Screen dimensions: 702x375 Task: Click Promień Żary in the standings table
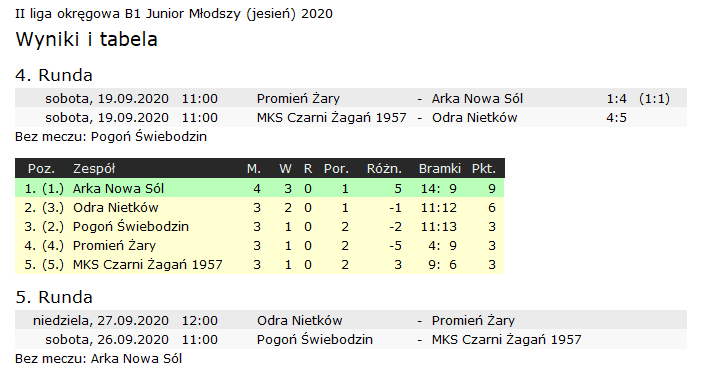pos(114,246)
